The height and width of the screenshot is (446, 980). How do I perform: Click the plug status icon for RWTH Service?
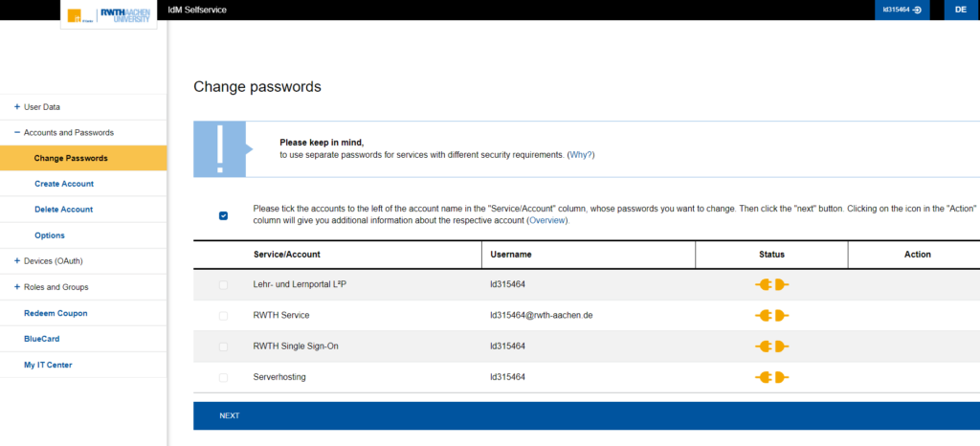771,315
